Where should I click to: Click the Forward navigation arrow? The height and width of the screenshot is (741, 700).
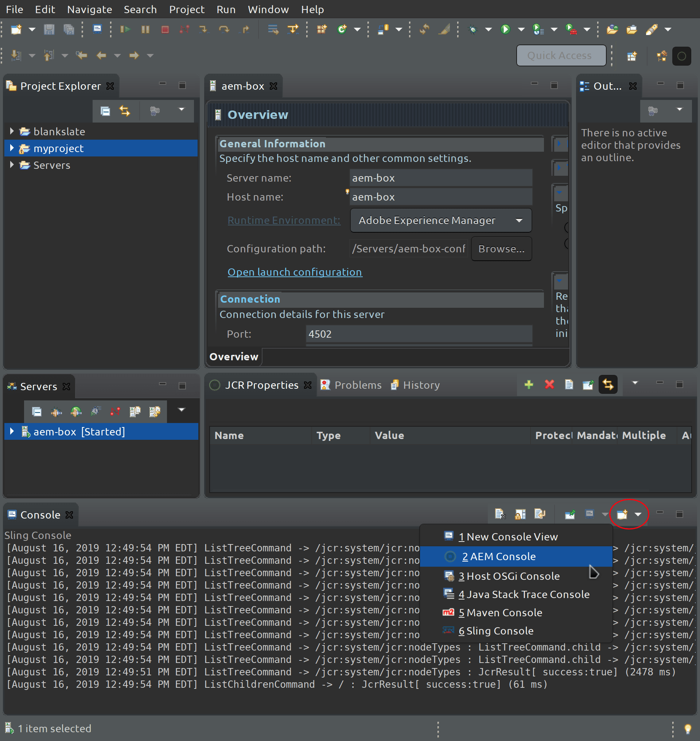coord(134,56)
